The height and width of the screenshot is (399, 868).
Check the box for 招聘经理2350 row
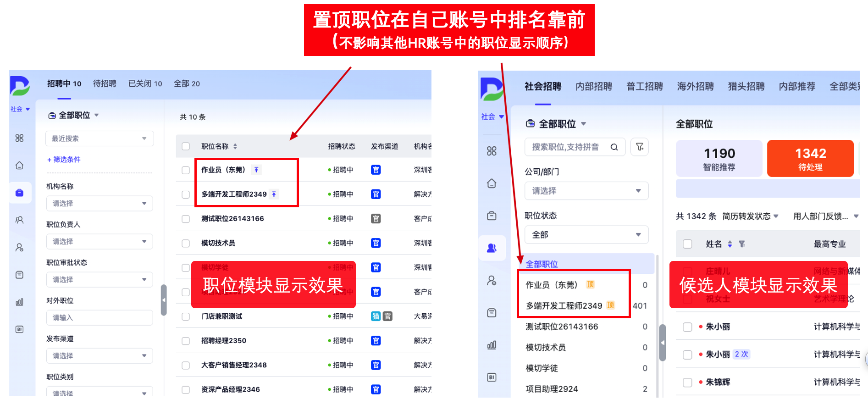click(186, 341)
